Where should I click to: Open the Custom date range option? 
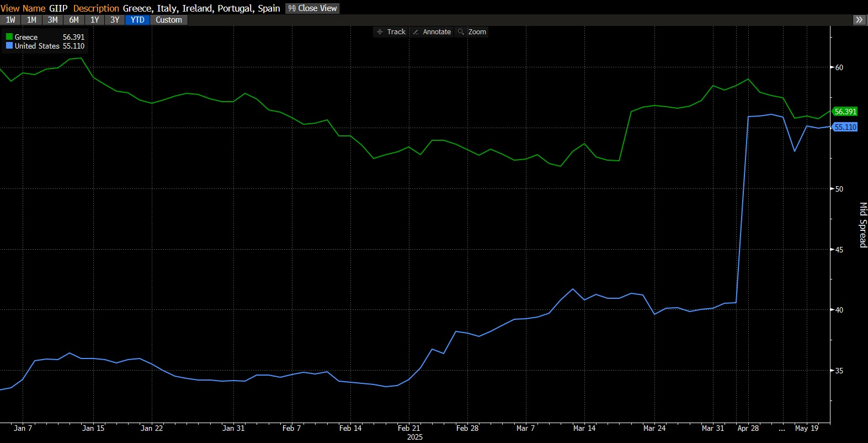click(x=168, y=20)
